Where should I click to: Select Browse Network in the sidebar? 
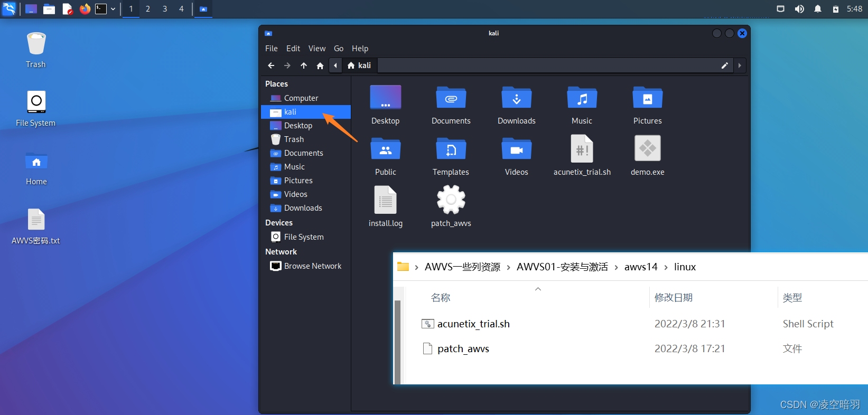(x=306, y=266)
